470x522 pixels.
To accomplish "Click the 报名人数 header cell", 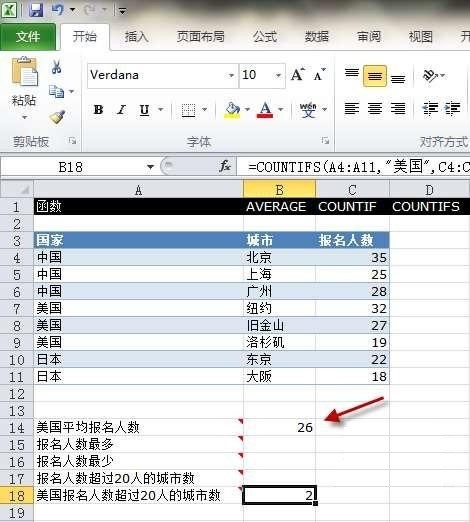I will pyautogui.click(x=352, y=240).
